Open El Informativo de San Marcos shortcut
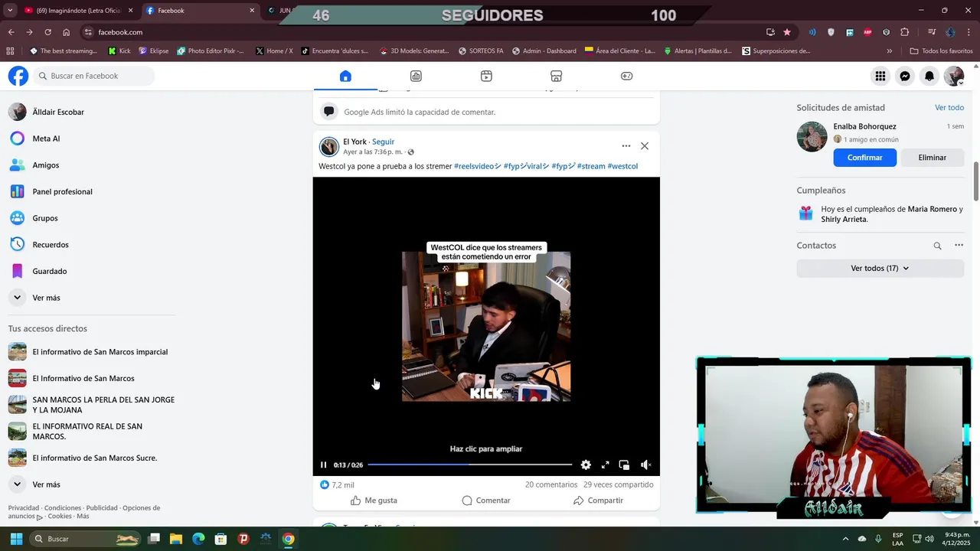980x551 pixels. point(91,378)
